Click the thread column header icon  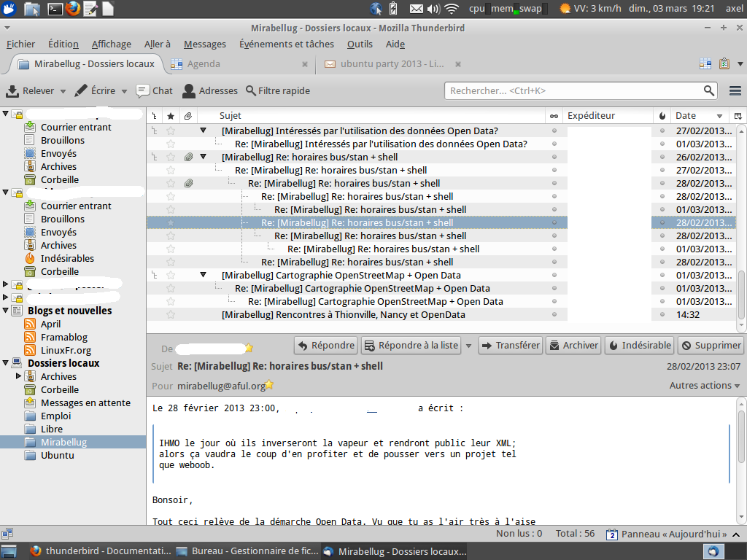155,116
